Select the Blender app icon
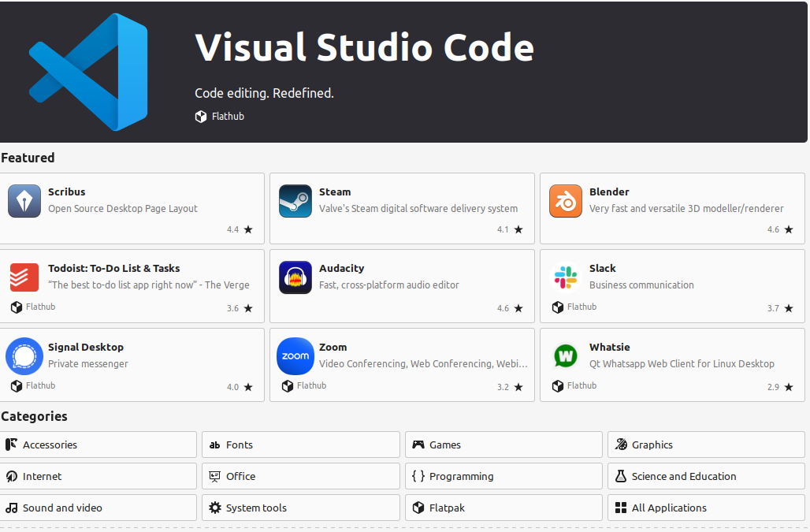The width and height of the screenshot is (810, 532). click(566, 201)
